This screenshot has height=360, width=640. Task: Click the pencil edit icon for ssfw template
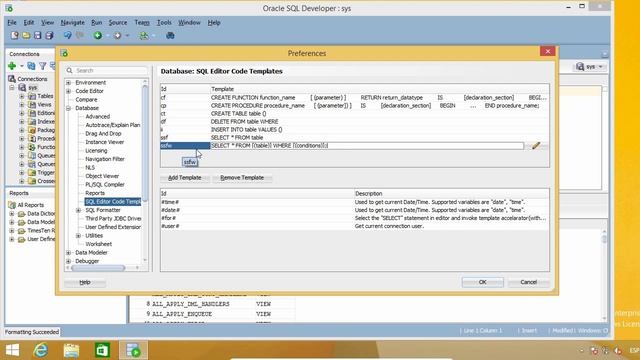coord(536,146)
